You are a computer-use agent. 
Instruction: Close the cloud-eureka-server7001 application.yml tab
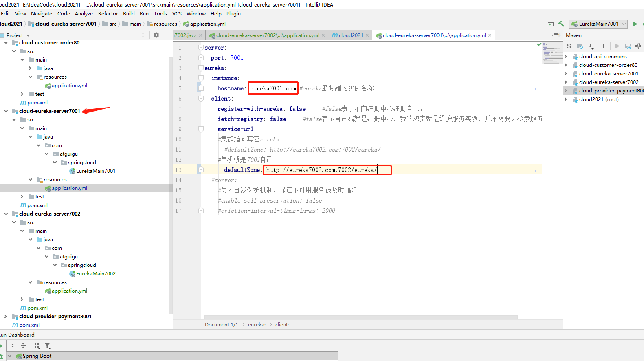click(490, 35)
